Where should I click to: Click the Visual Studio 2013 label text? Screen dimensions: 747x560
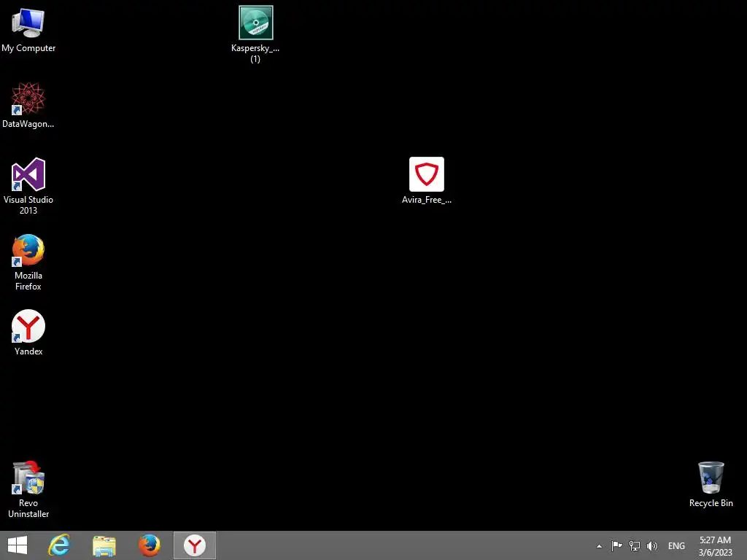point(28,205)
